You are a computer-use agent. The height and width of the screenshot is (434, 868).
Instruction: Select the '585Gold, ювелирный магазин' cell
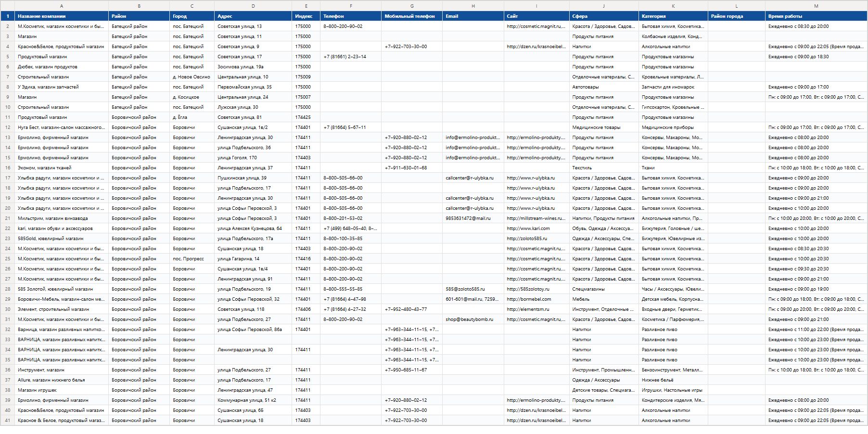point(62,239)
